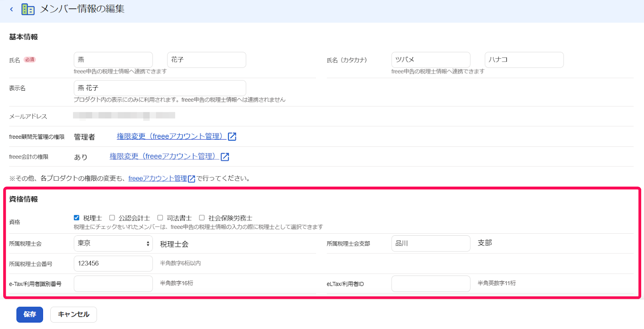Click the 管理者 permission value

tap(85, 137)
